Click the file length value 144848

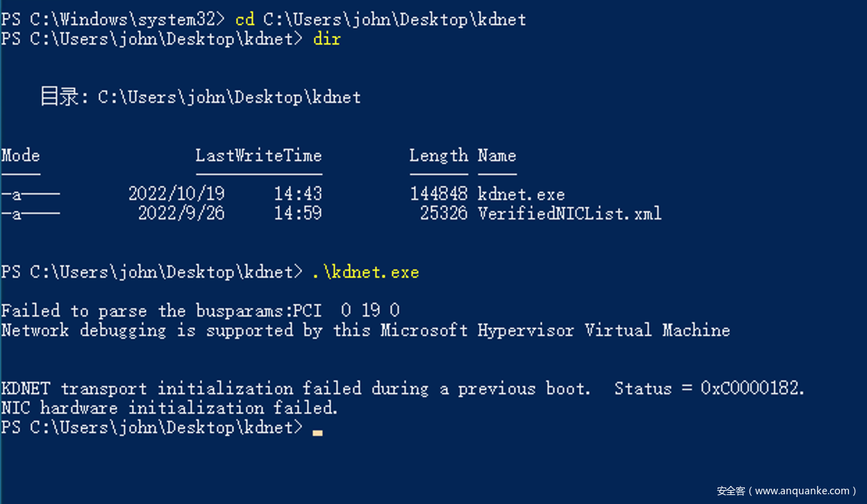click(438, 194)
